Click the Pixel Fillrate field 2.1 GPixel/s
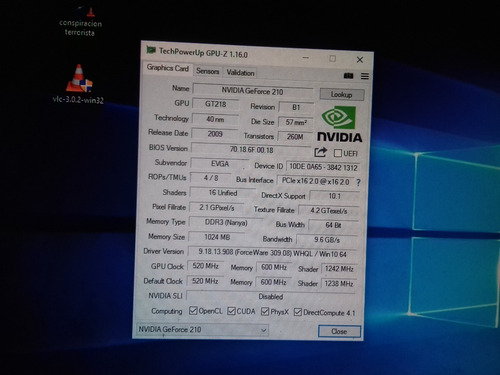This screenshot has width=500, height=375. [x=217, y=207]
